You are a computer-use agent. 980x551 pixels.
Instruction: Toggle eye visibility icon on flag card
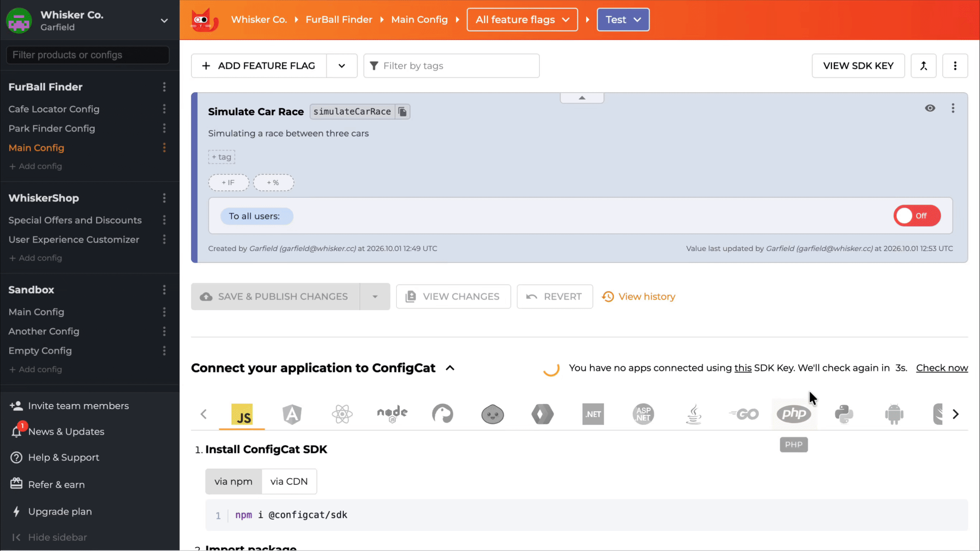[930, 108]
